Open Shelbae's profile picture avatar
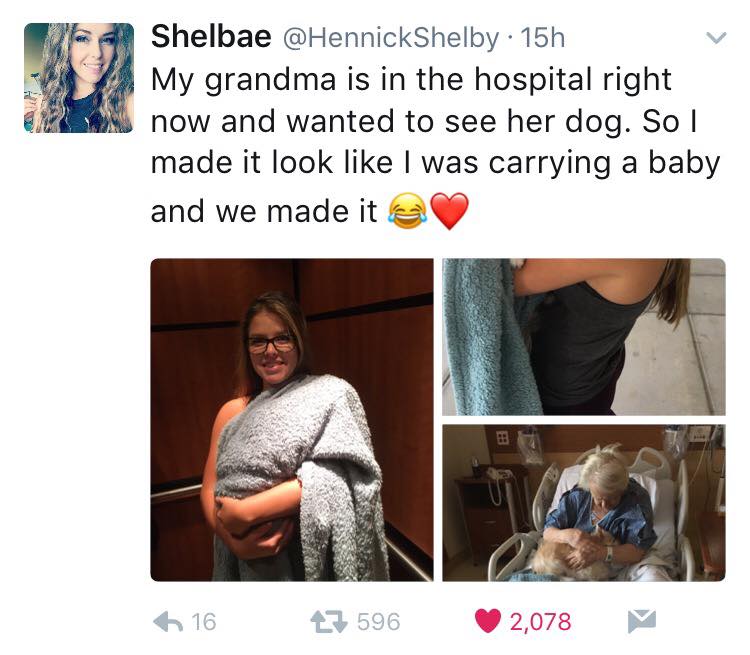Viewport: 750px width, 655px height. tap(79, 78)
